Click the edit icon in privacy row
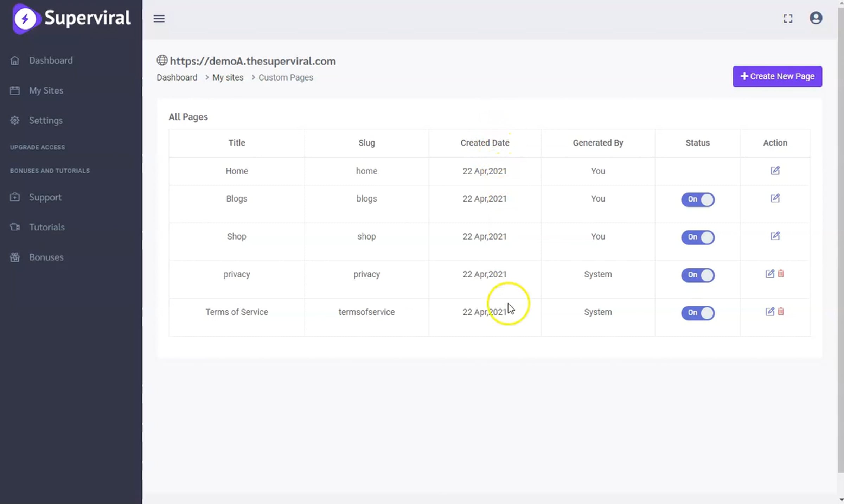Viewport: 844px width, 504px height. [769, 274]
